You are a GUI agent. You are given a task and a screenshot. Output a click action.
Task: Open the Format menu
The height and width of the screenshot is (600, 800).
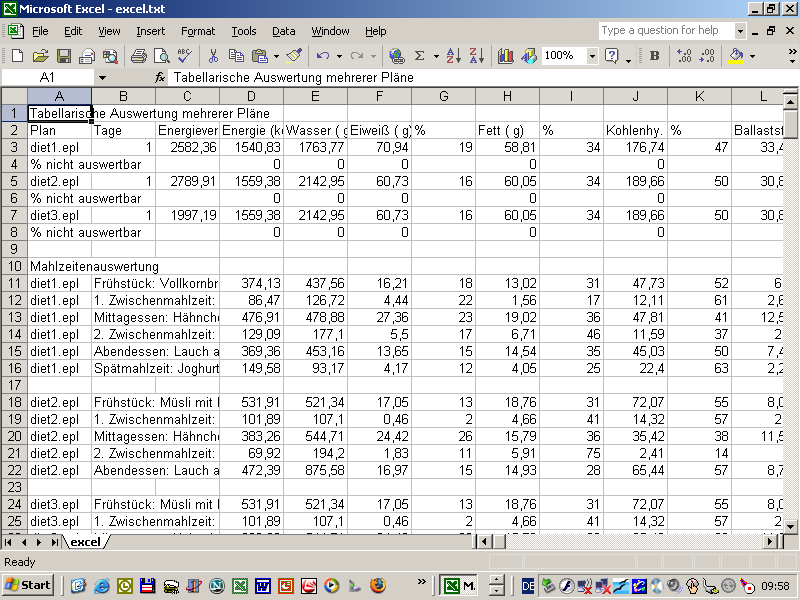coord(198,31)
